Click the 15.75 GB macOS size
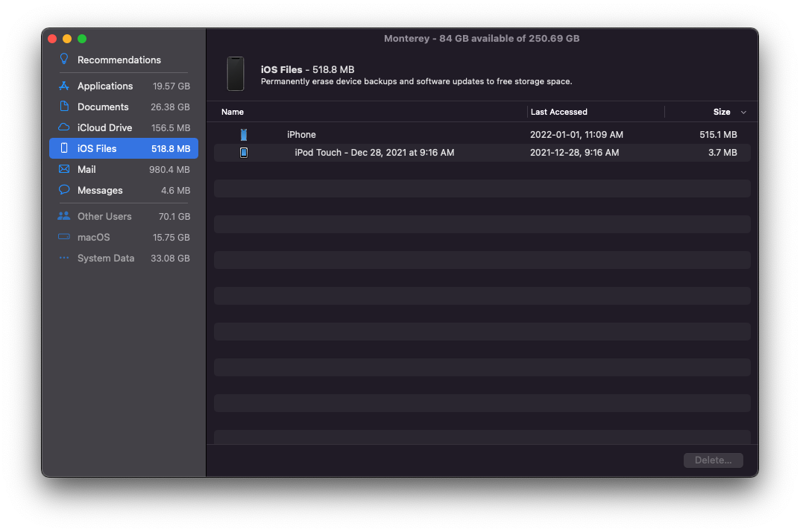800x532 pixels. 171,237
